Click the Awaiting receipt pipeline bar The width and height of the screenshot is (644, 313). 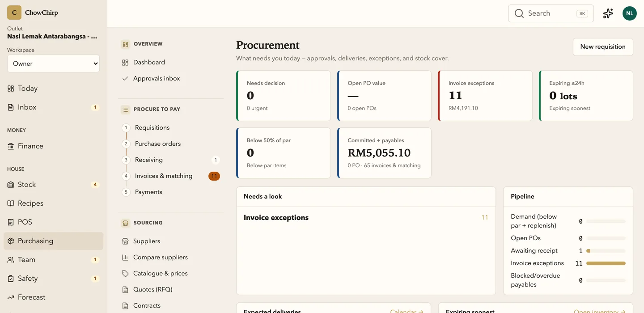pos(606,251)
